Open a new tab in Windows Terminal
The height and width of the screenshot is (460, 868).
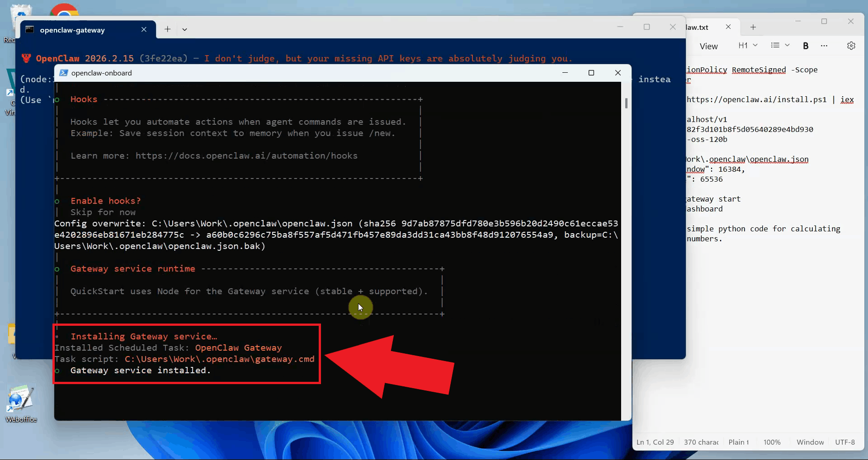(168, 29)
